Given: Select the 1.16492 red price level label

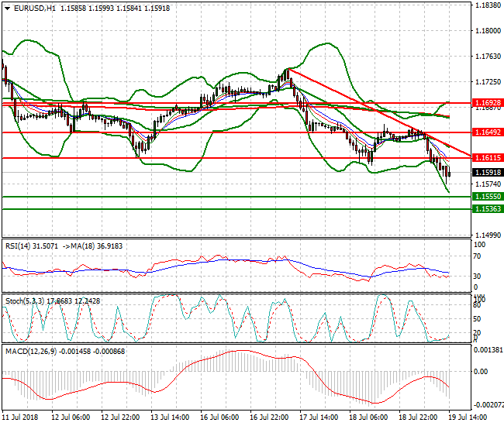Looking at the screenshot, I should (x=488, y=132).
